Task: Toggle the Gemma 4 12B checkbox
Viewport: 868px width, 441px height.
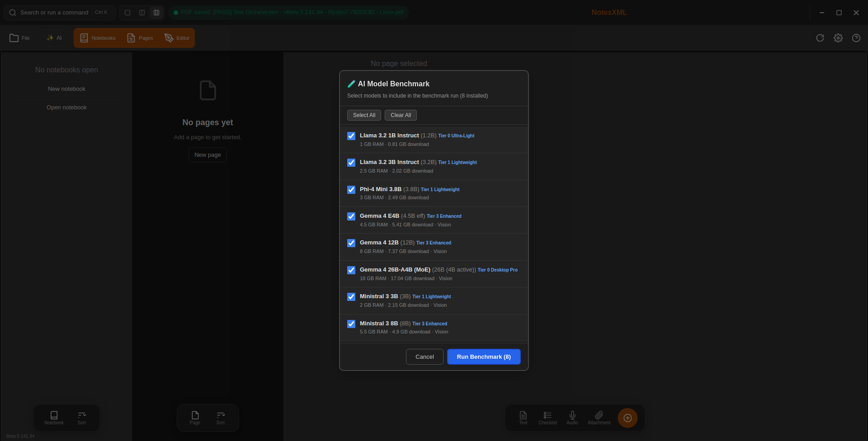Action: coord(351,243)
